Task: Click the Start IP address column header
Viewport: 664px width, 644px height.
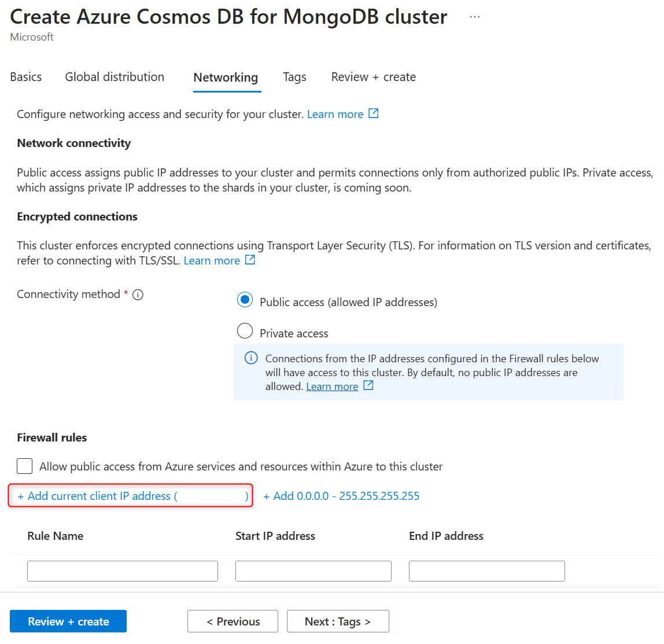Action: (275, 536)
